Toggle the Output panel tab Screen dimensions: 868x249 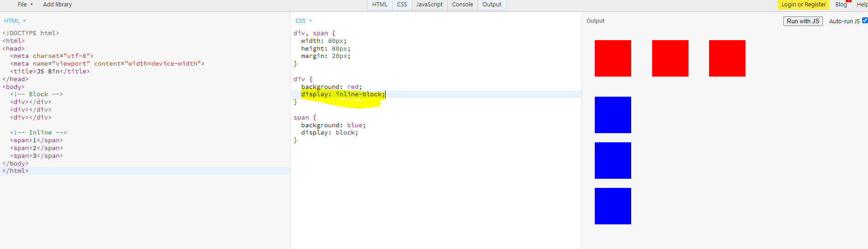(x=492, y=5)
